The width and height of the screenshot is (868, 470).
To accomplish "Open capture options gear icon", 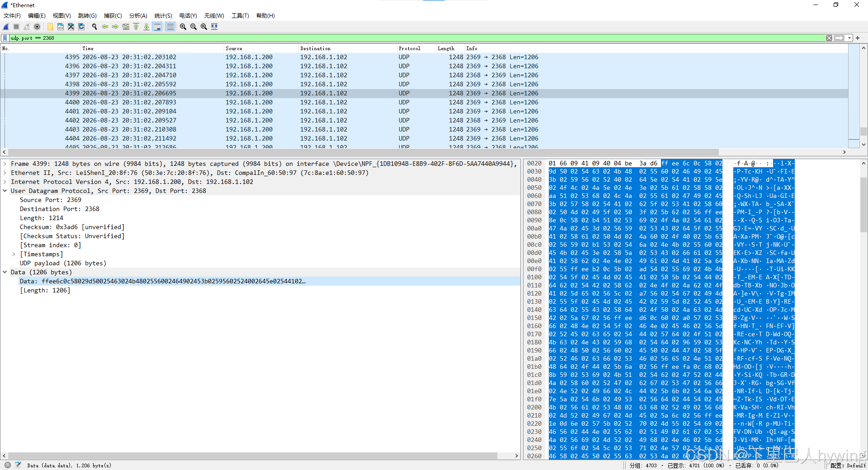I will click(37, 27).
